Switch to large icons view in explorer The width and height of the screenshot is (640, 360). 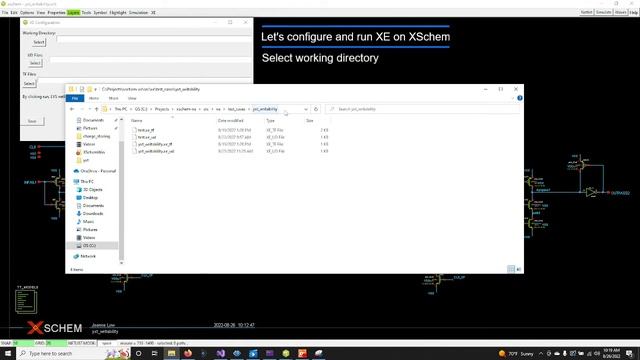pos(519,269)
